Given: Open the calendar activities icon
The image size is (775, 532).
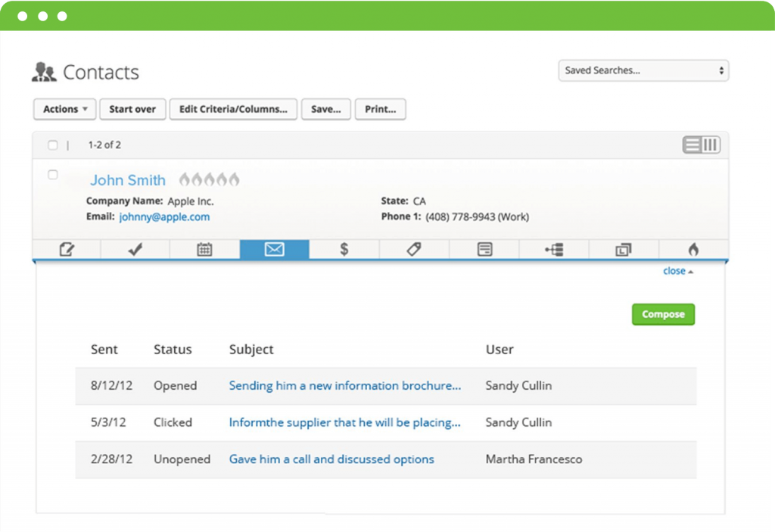Looking at the screenshot, I should tap(204, 249).
